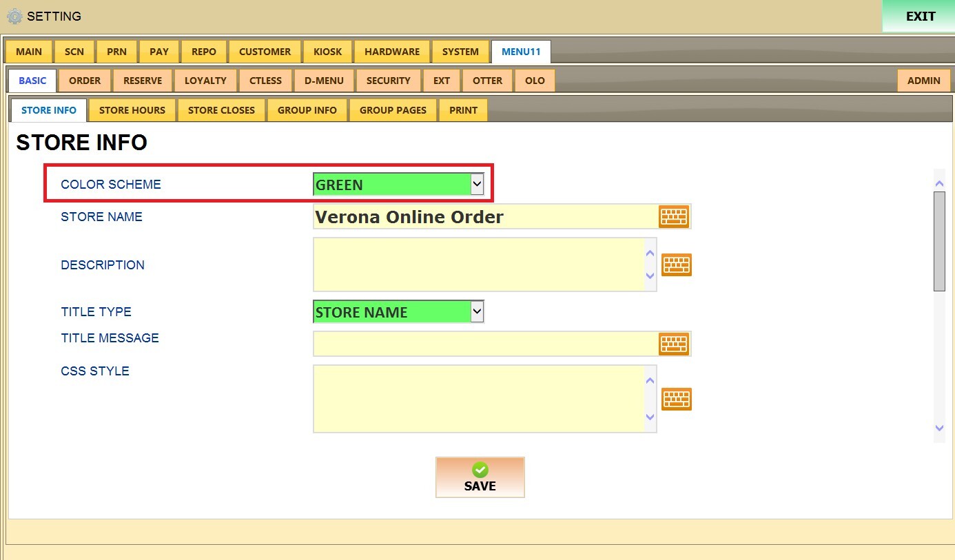955x560 pixels.
Task: Select the CUSTOMER tab
Action: (265, 52)
